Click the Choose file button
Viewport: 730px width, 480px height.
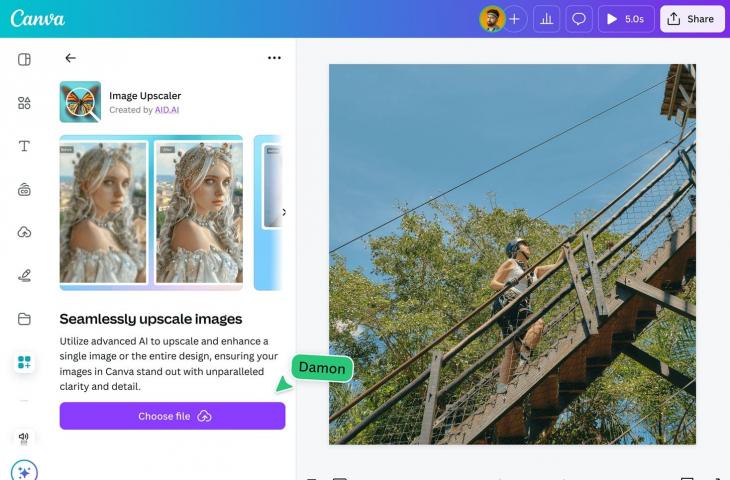coord(172,416)
